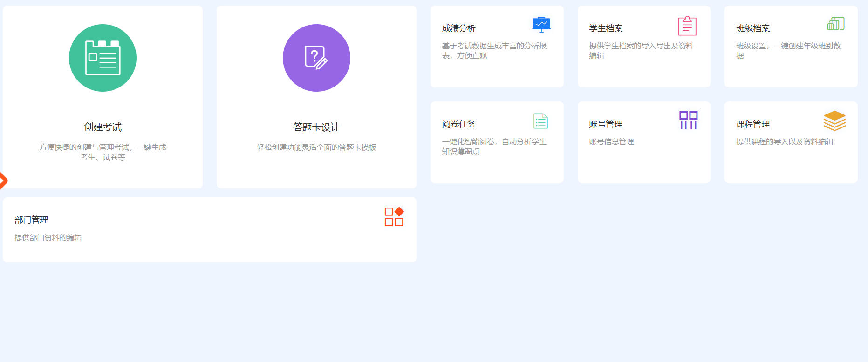Click the red Department Management (部门管理) squares icon
This screenshot has width=868, height=362.
coord(394,217)
